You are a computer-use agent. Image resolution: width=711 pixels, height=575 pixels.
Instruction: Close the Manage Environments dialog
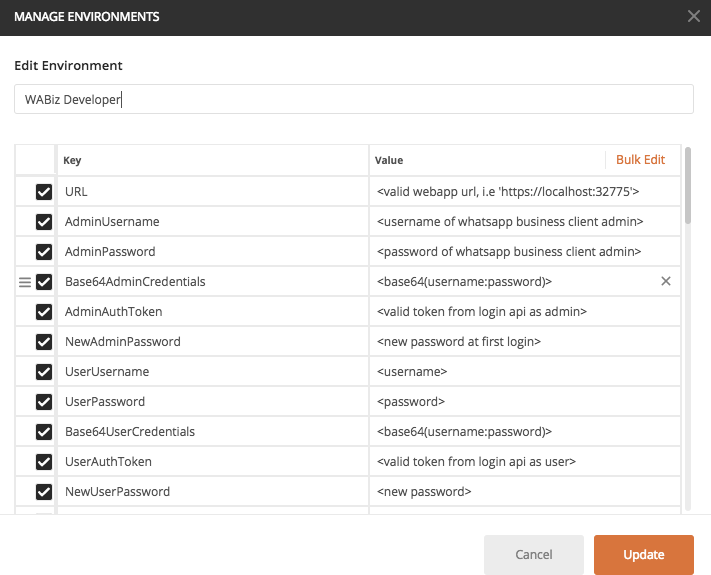pos(694,16)
